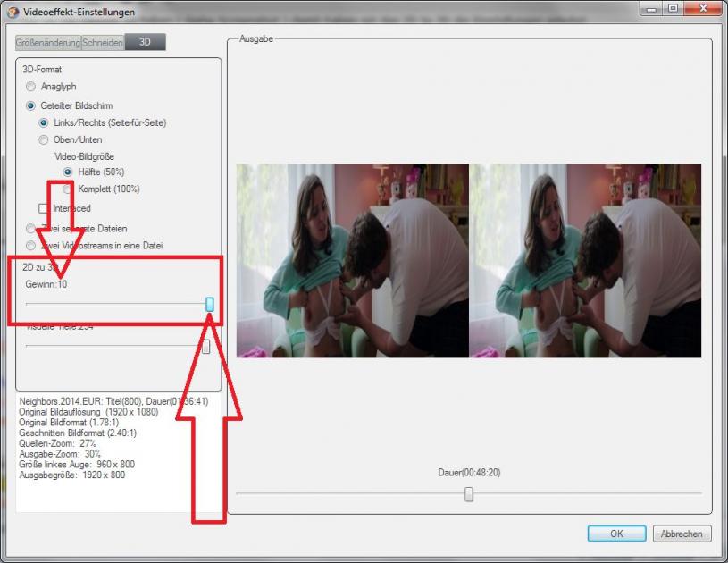Screen dimensions: 728x563
Task: Choose Komplett (100%) video size
Action: point(68,189)
